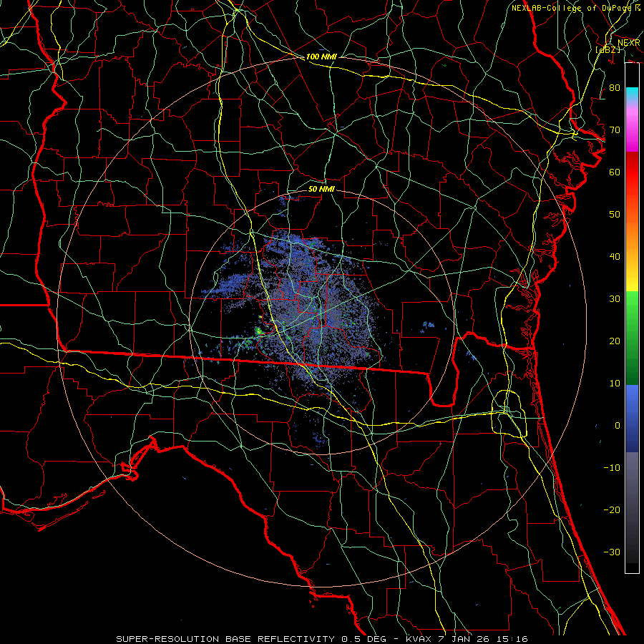This screenshot has height=644, width=644.
Task: Click the bright green segment of the color bar
Action: [632, 306]
